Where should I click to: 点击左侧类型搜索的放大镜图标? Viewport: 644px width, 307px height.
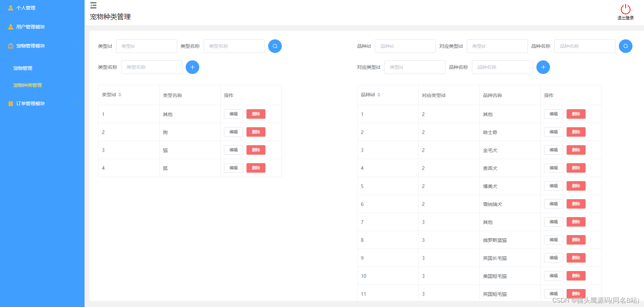coord(275,46)
